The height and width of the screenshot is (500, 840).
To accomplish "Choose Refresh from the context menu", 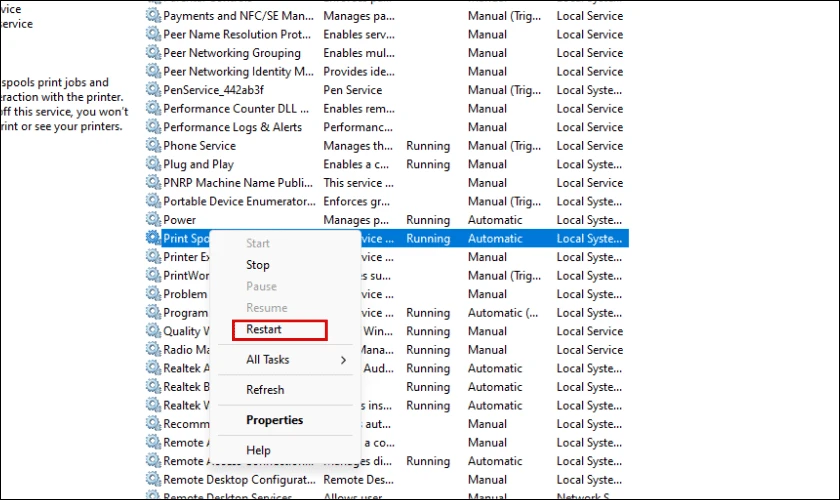I will click(x=265, y=390).
